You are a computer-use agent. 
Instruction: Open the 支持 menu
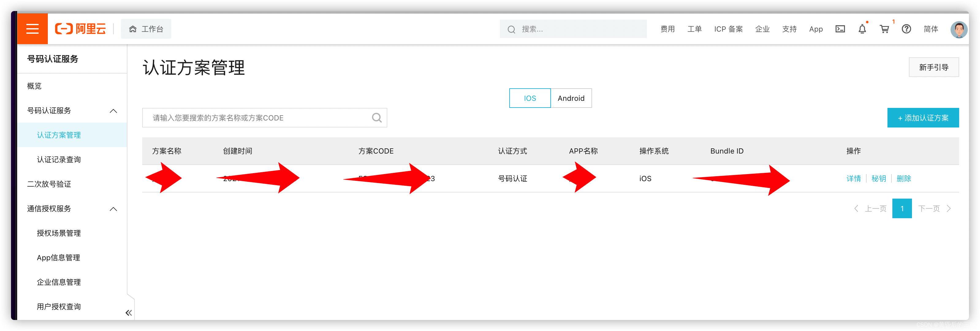pyautogui.click(x=789, y=29)
